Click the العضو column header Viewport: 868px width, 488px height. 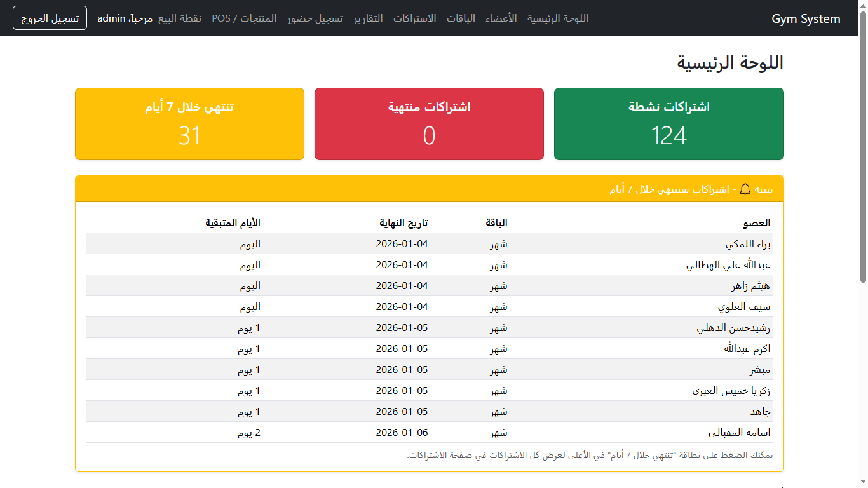click(757, 223)
